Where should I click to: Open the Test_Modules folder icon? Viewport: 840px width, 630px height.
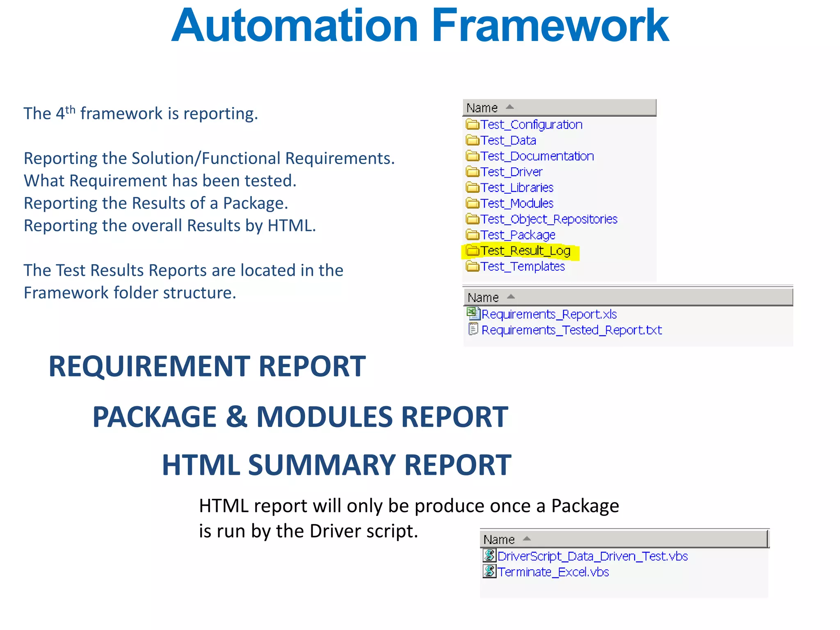472,203
